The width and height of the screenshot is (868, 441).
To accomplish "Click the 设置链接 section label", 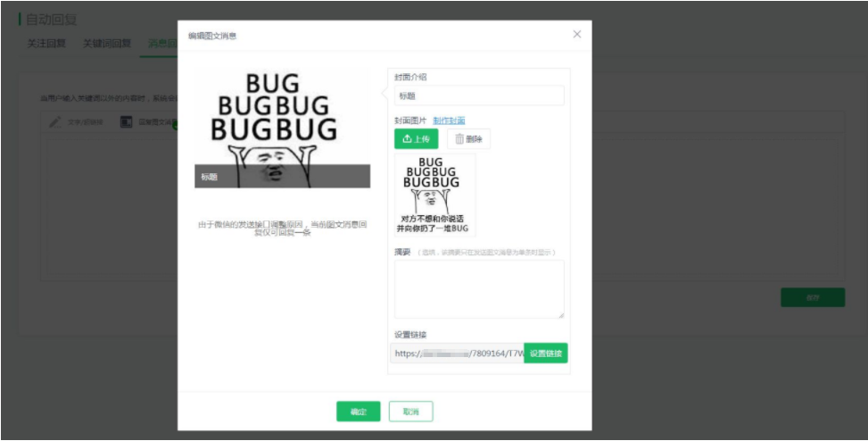I will point(410,335).
